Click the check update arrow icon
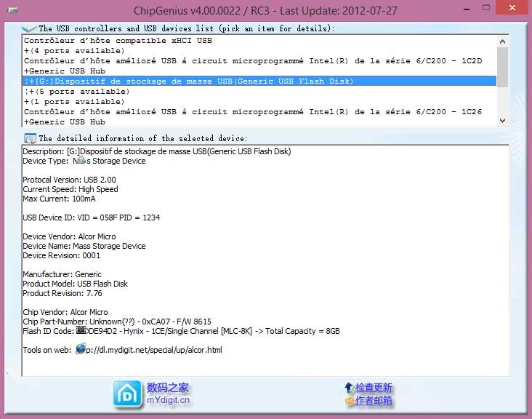This screenshot has width=532, height=419. 349,388
